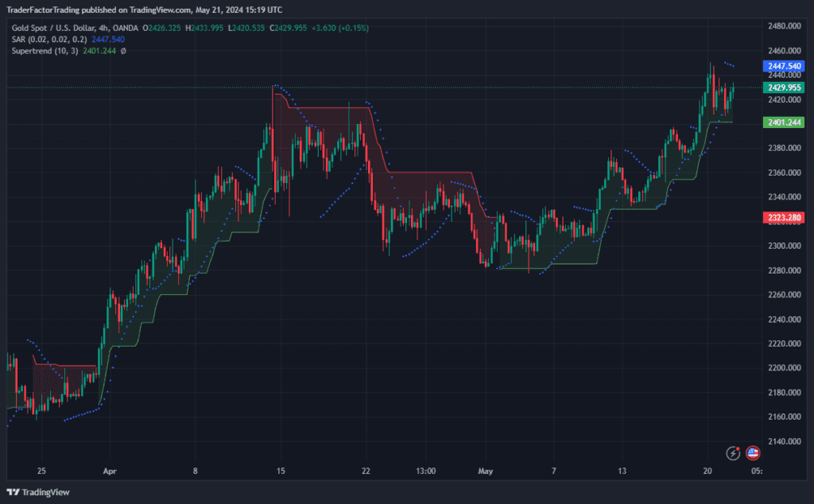Click the +3.630 (+0.15%) change value
The width and height of the screenshot is (814, 504).
pyautogui.click(x=340, y=28)
